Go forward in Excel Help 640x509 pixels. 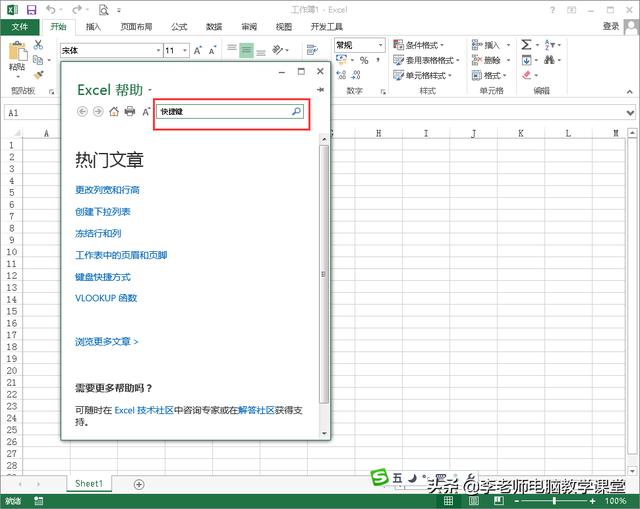[x=98, y=111]
